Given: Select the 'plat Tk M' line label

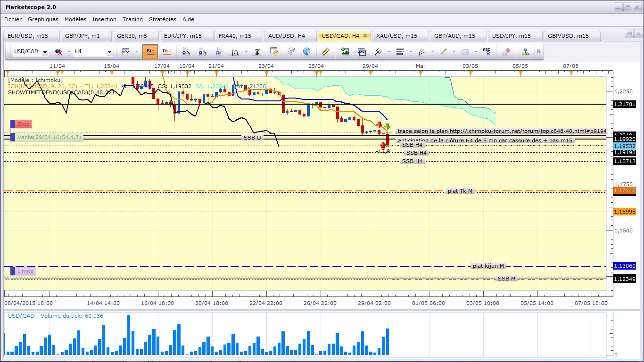Looking at the screenshot, I should (460, 191).
